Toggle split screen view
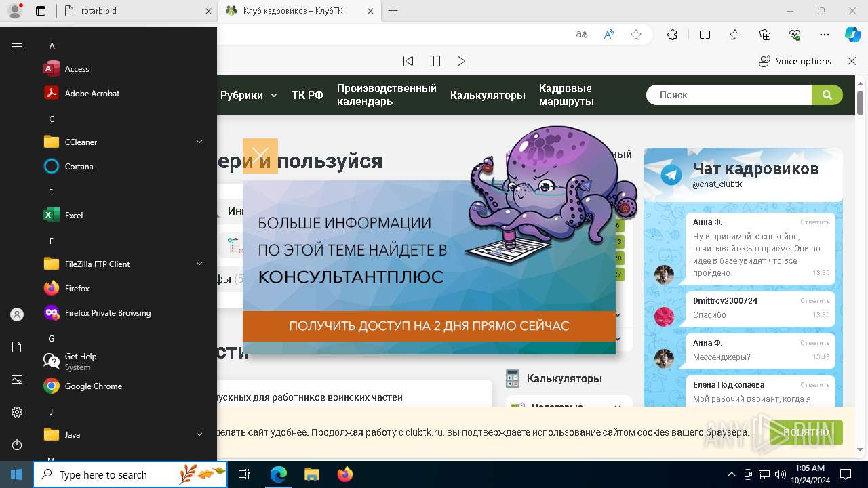Viewport: 868px width, 488px height. tap(705, 35)
